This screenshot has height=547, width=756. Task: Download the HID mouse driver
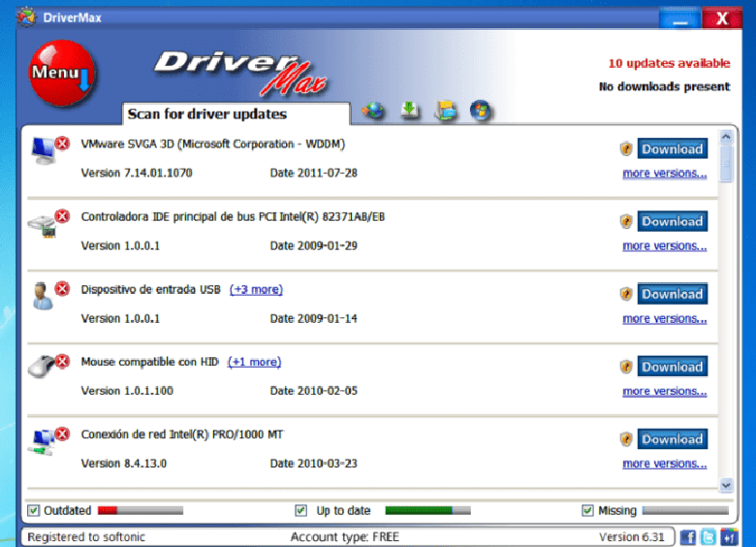tap(672, 367)
